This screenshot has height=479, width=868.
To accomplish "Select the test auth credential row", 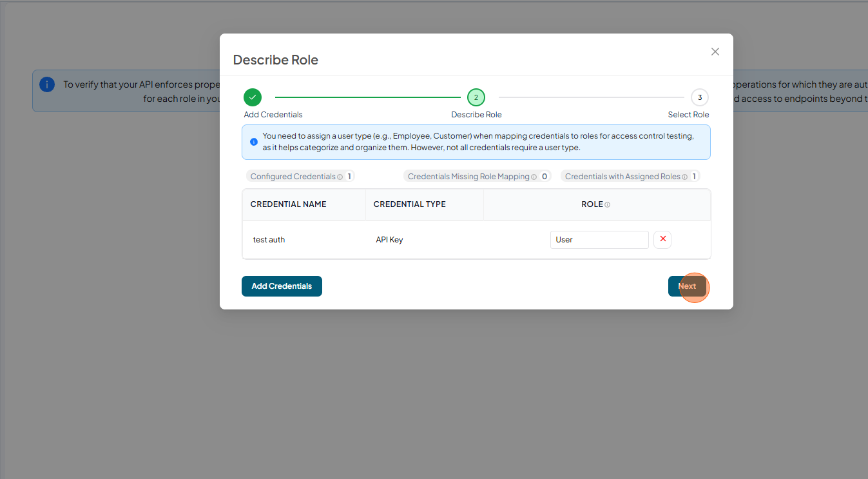I will click(x=476, y=240).
